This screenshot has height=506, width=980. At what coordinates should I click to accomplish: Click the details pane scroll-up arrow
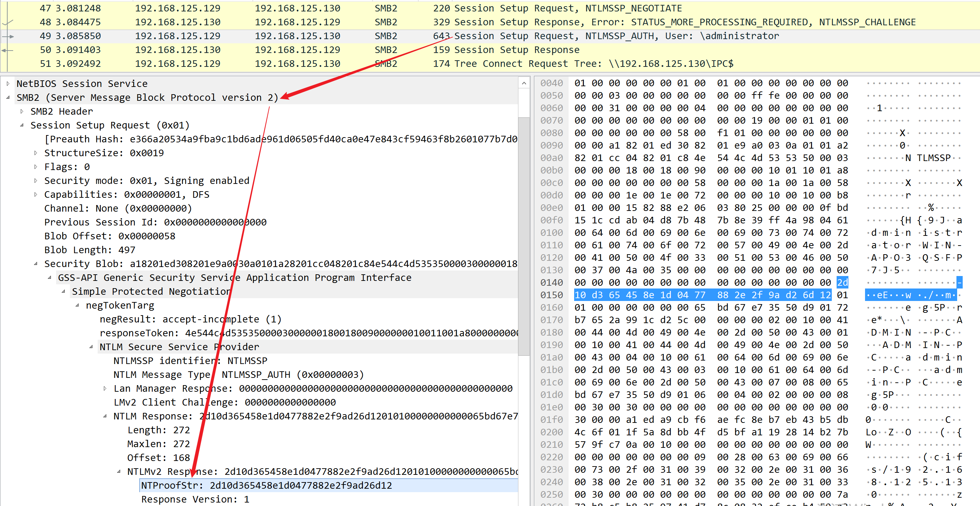tap(524, 83)
